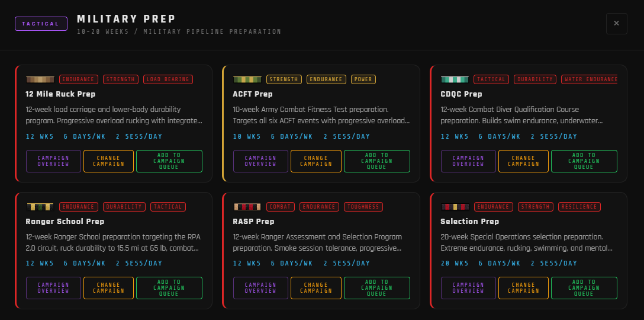644x320 pixels.
Task: Click Change Campaign on ACFT Prep
Action: click(316, 161)
